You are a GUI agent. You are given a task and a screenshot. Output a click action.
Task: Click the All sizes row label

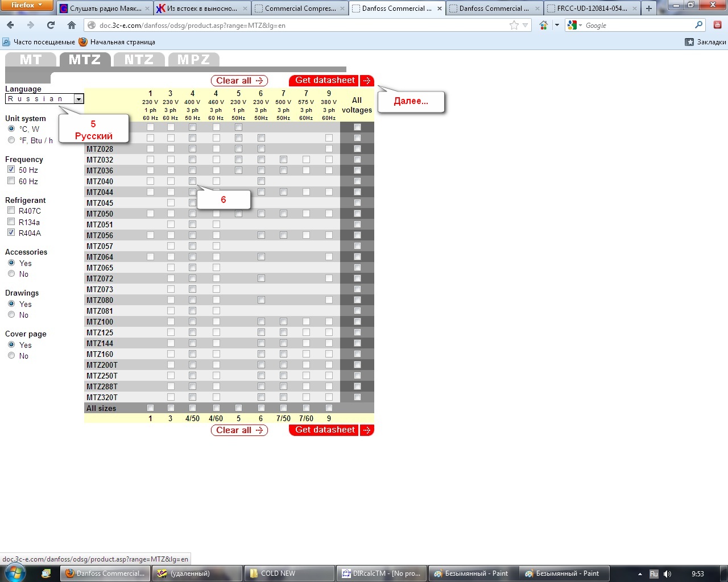click(101, 408)
